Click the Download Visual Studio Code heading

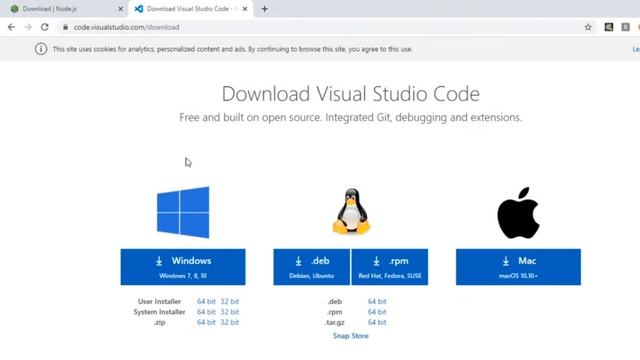point(351,94)
